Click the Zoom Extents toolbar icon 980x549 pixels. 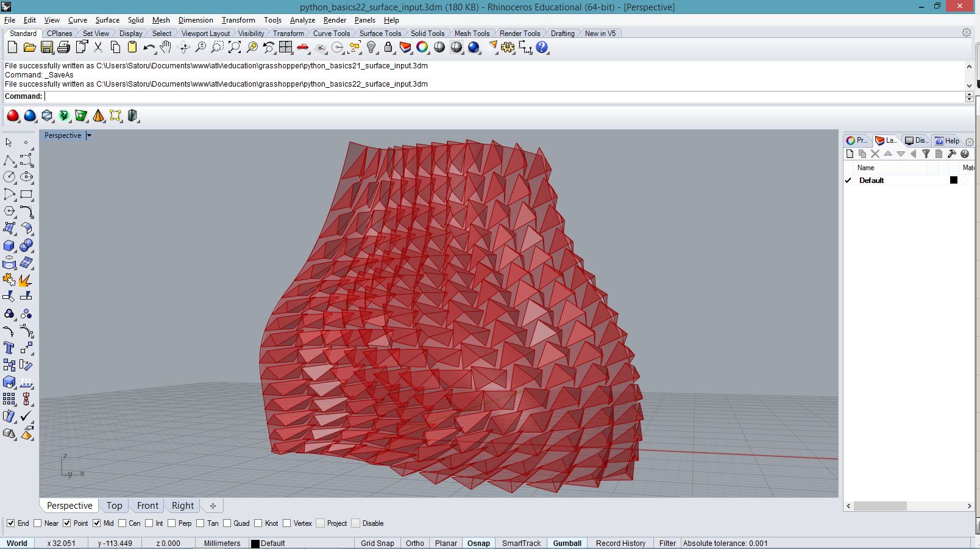tap(235, 48)
